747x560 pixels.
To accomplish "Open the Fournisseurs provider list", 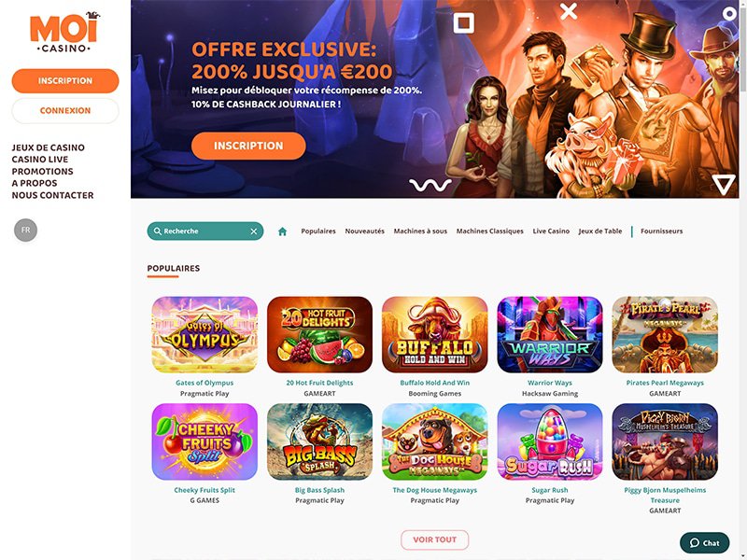I will click(661, 231).
